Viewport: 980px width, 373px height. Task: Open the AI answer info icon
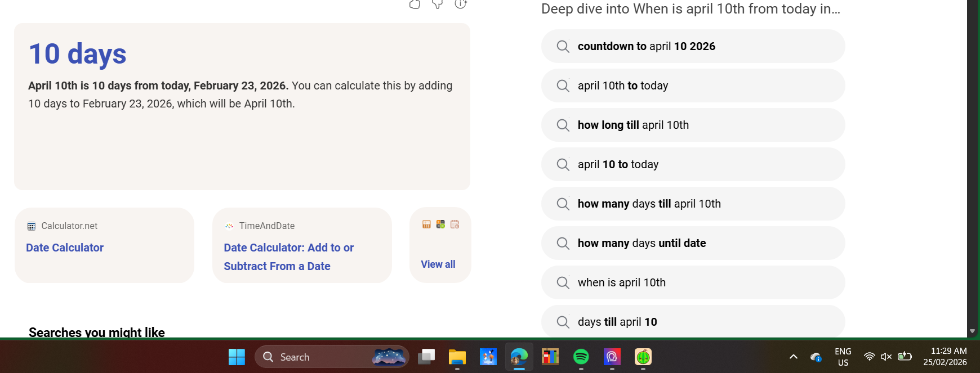[461, 4]
